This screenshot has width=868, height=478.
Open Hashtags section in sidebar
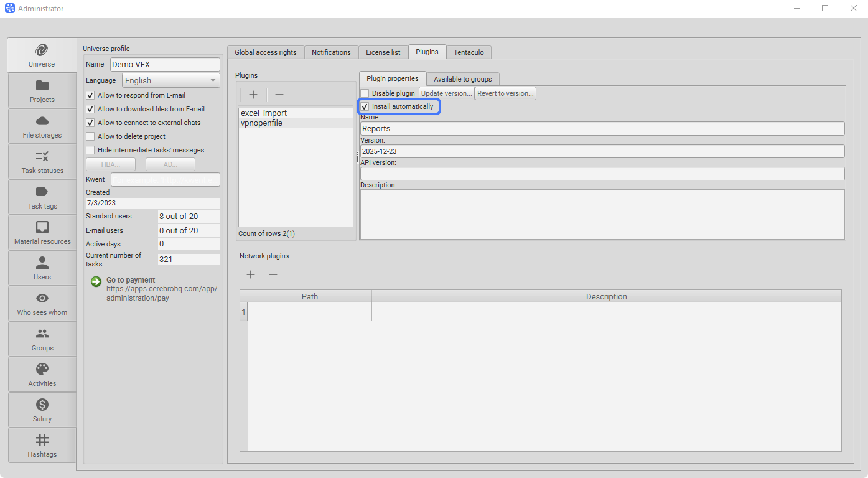[42, 445]
